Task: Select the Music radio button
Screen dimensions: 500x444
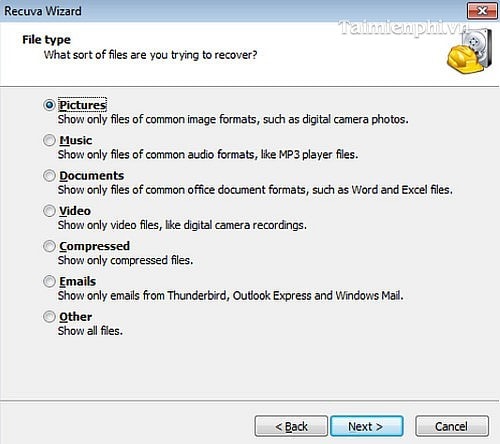Action: (x=49, y=140)
